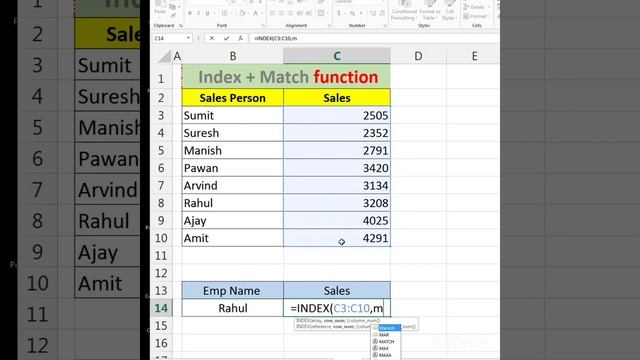
Task: Expand the Name Box dropdown arrow
Action: pos(188,38)
